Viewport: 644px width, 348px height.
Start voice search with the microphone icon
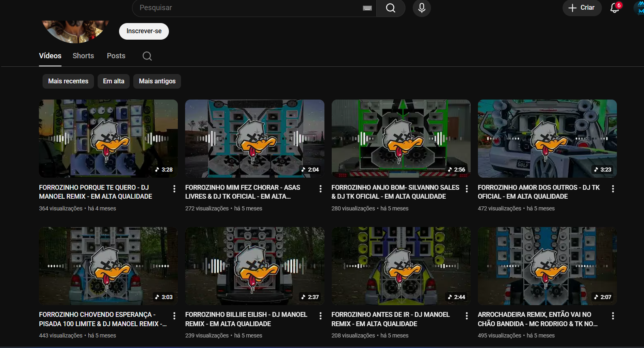(x=422, y=8)
